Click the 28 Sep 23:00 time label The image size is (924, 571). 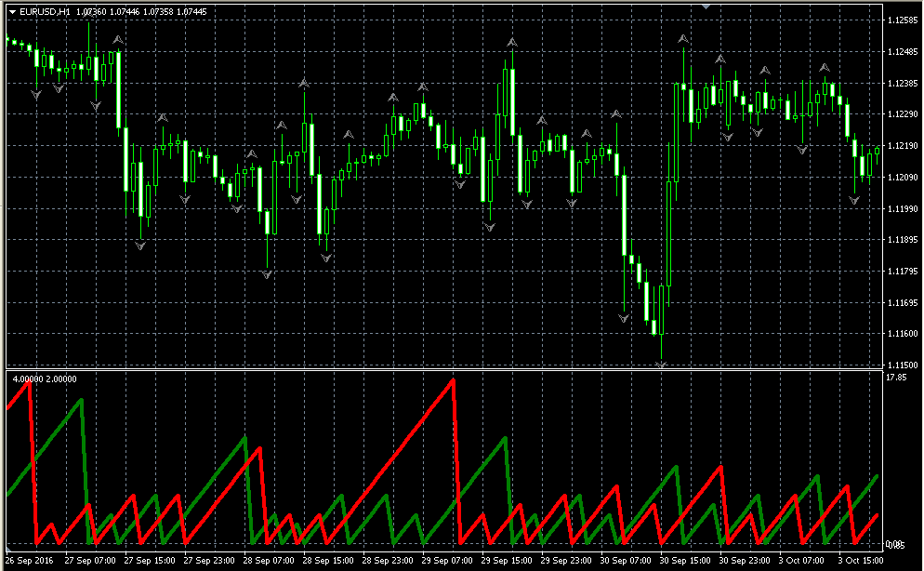click(x=388, y=561)
